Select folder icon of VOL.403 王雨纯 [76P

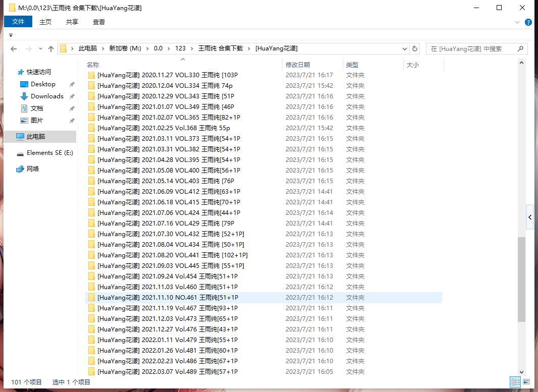91,181
